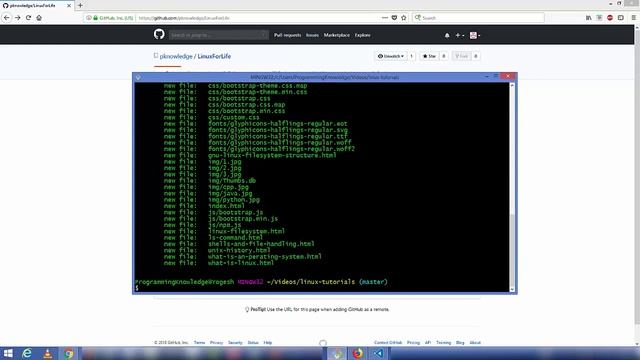Image resolution: width=640 pixels, height=360 pixels.
Task: Click 'new file: css/custom.css' line in terminal
Action: [x=211, y=118]
